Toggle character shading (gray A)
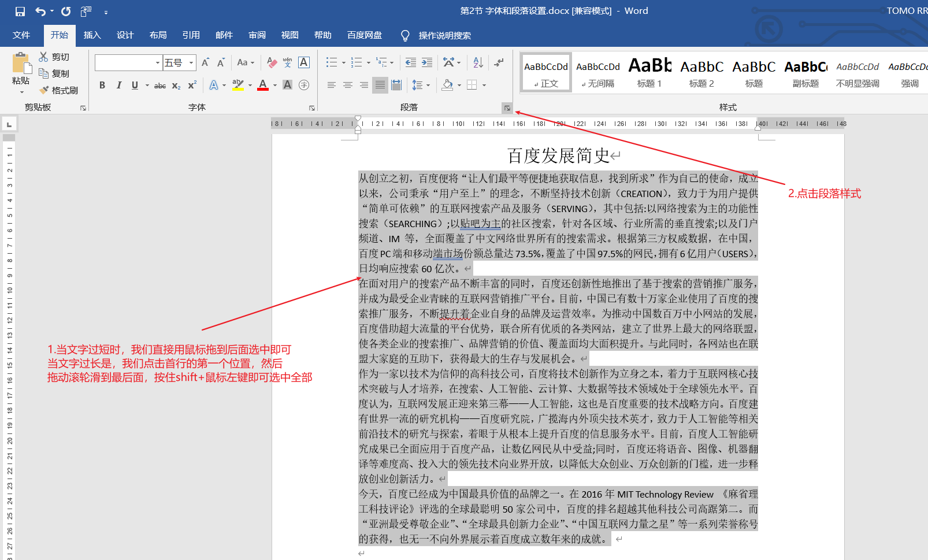Image resolution: width=928 pixels, height=560 pixels. pyautogui.click(x=288, y=85)
